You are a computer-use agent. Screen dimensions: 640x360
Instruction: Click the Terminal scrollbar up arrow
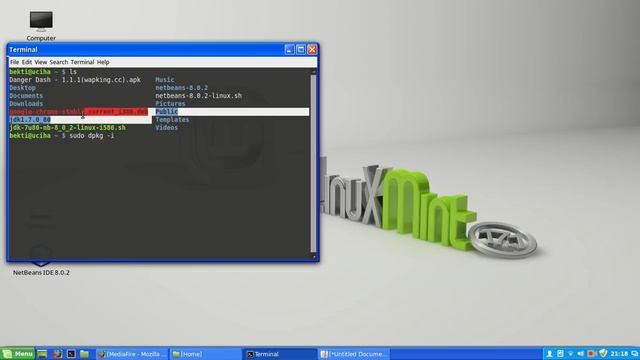[313, 71]
